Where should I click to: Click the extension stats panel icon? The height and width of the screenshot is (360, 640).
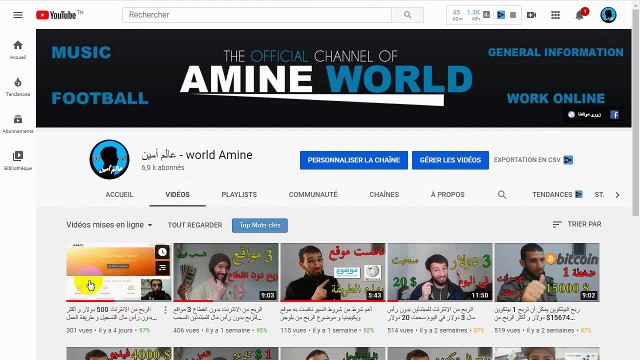(x=487, y=15)
